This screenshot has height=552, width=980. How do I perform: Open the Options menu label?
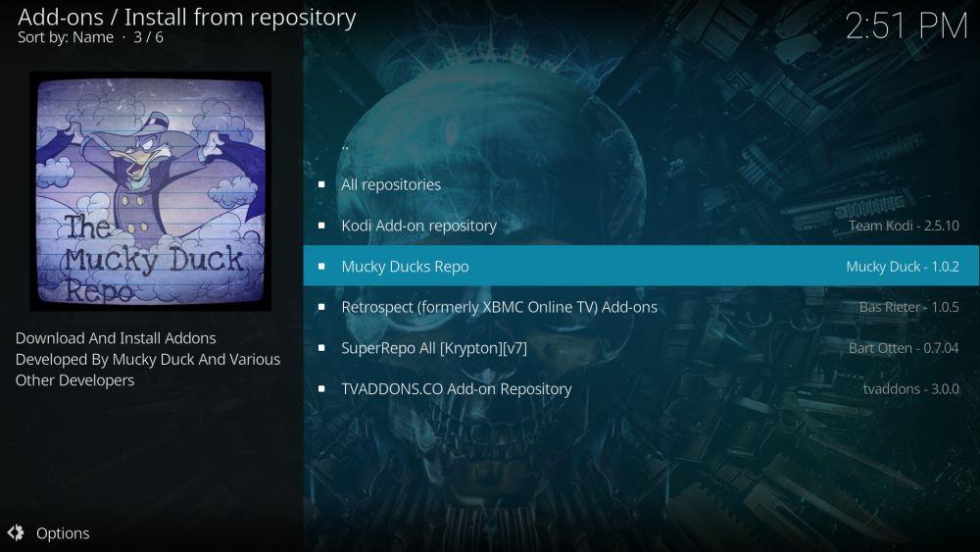coord(63,533)
